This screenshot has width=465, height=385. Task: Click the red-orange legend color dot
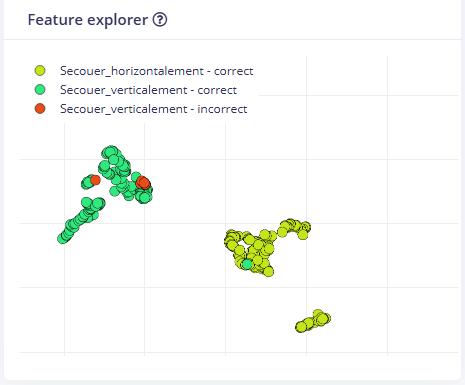click(x=40, y=109)
